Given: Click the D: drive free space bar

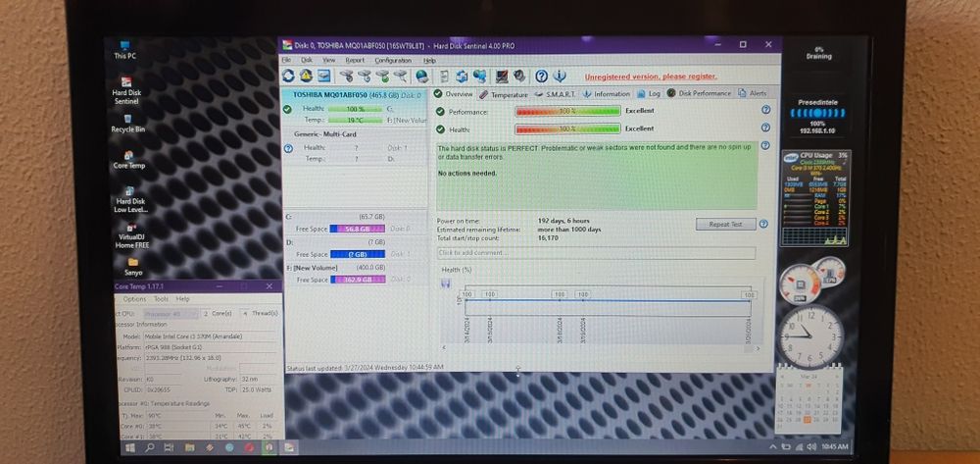Looking at the screenshot, I should (357, 254).
